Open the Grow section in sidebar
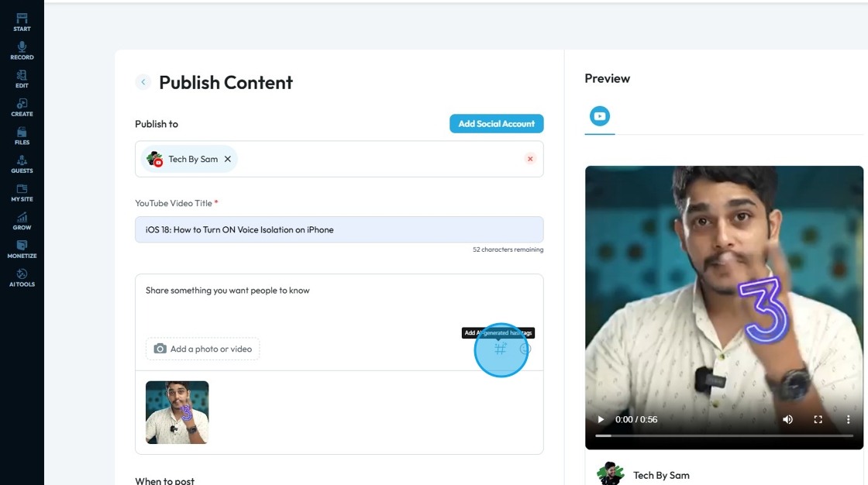 coord(22,221)
